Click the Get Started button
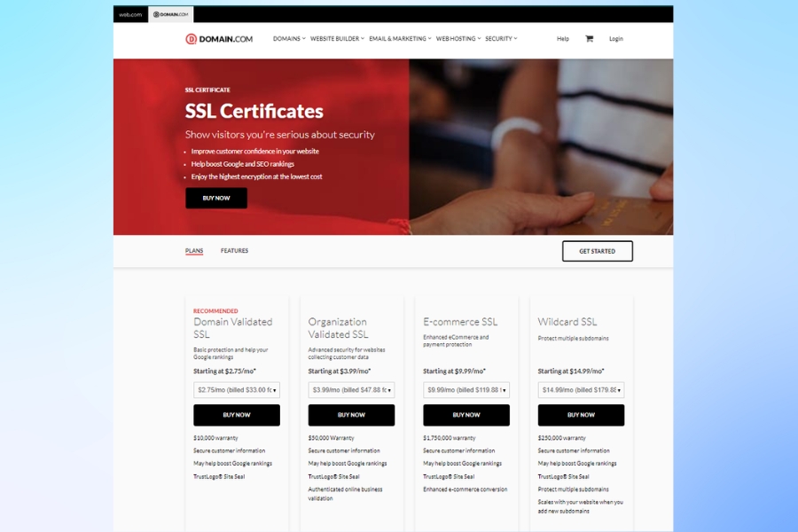Screen dimensions: 798x532 (598, 251)
